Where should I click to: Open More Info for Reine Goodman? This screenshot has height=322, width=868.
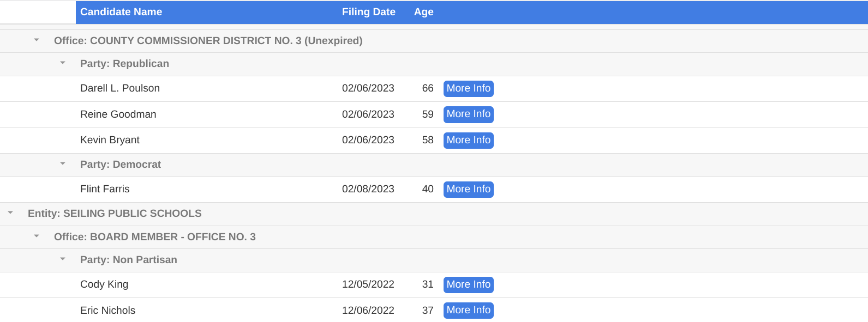[469, 114]
